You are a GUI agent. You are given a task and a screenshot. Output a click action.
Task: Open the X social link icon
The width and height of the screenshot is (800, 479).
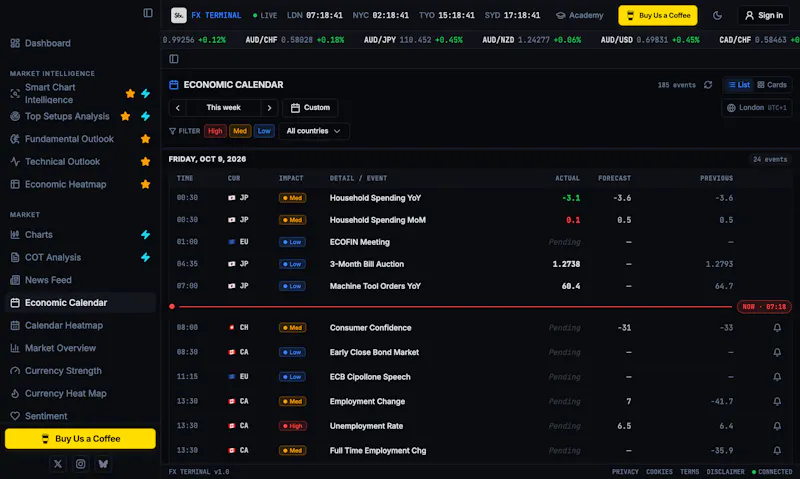pos(58,464)
